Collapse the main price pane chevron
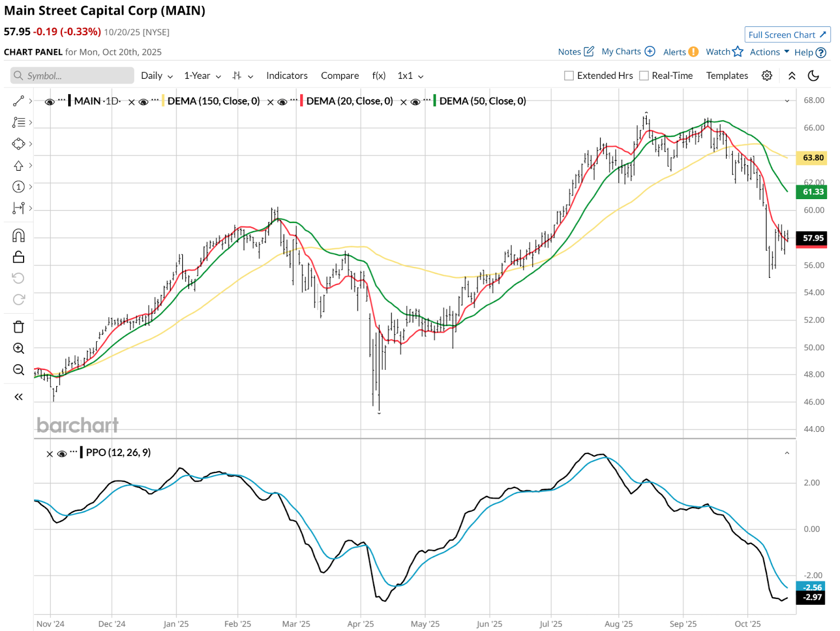The height and width of the screenshot is (631, 840). click(x=787, y=101)
